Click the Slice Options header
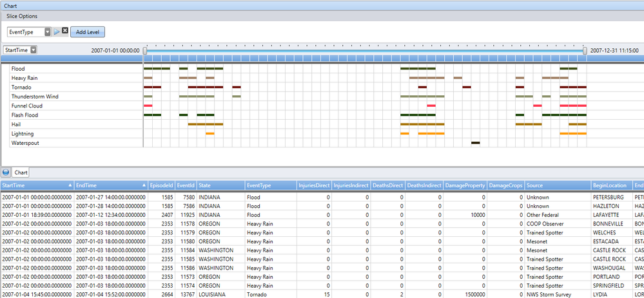 pyautogui.click(x=22, y=16)
